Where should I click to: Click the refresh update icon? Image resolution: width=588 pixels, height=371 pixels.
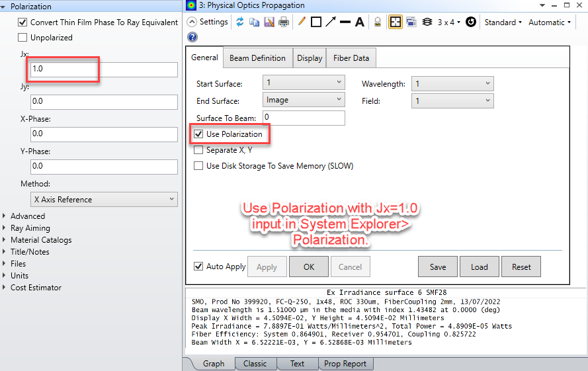[x=239, y=22]
